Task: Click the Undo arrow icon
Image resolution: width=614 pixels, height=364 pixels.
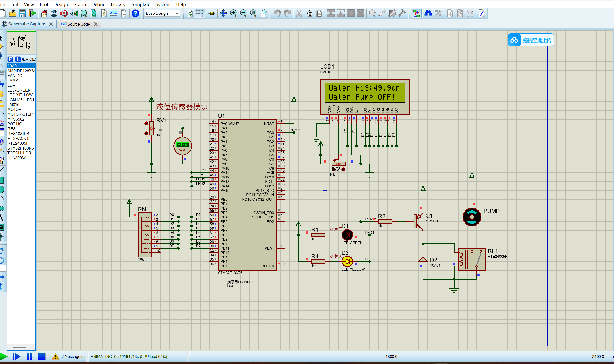Action: tap(277, 13)
